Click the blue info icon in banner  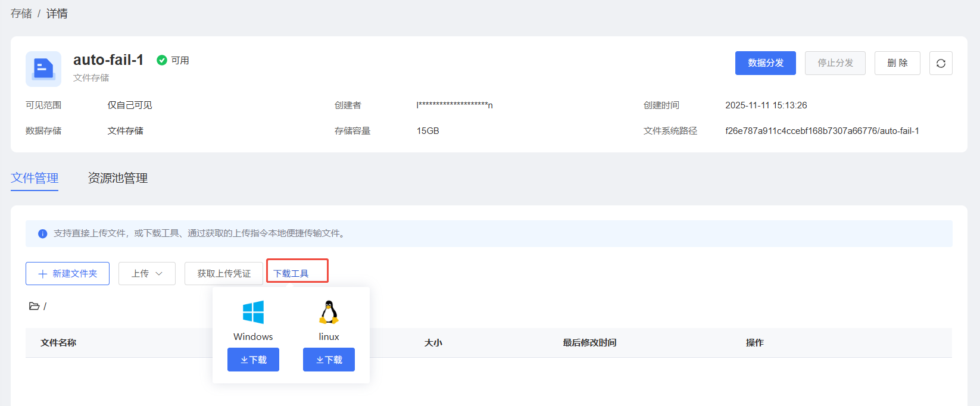click(42, 234)
